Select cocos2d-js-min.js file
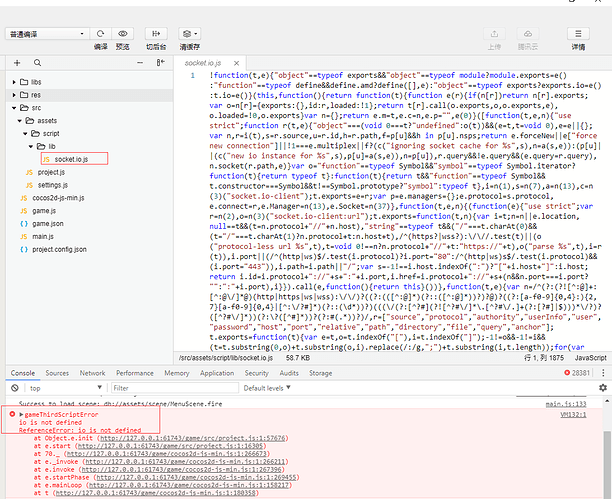The image size is (612, 499). 58,198
